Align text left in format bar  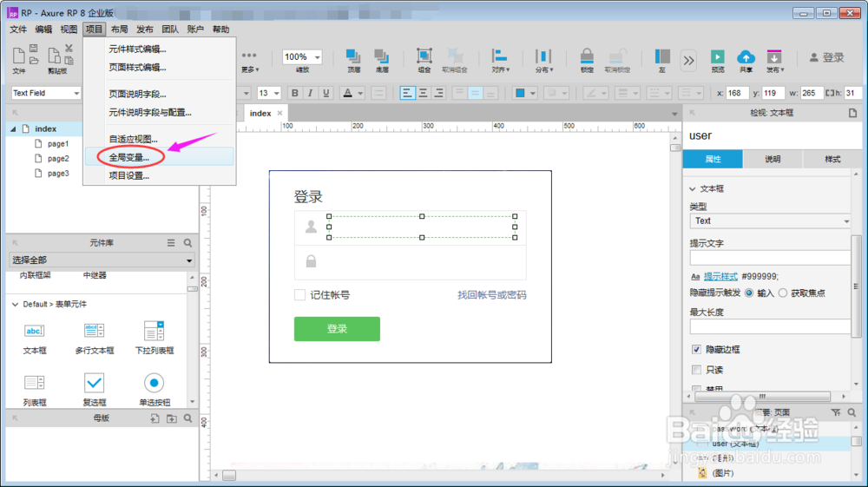(407, 93)
